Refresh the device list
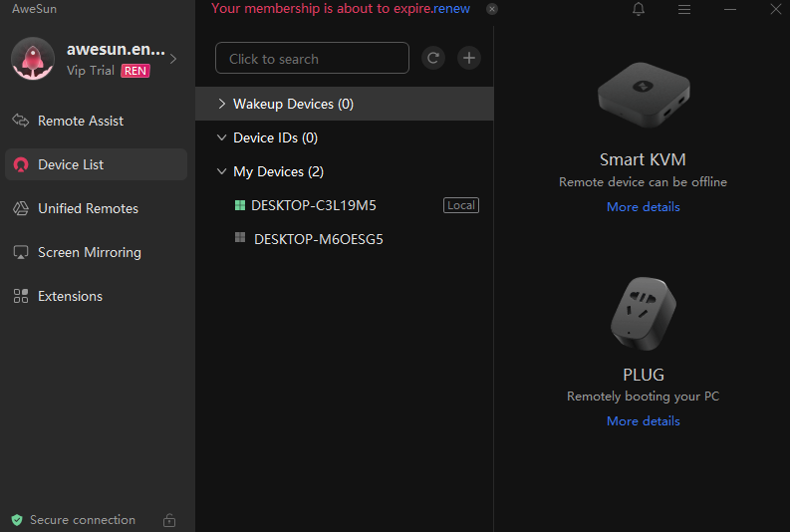Image resolution: width=790 pixels, height=532 pixels. coord(433,58)
